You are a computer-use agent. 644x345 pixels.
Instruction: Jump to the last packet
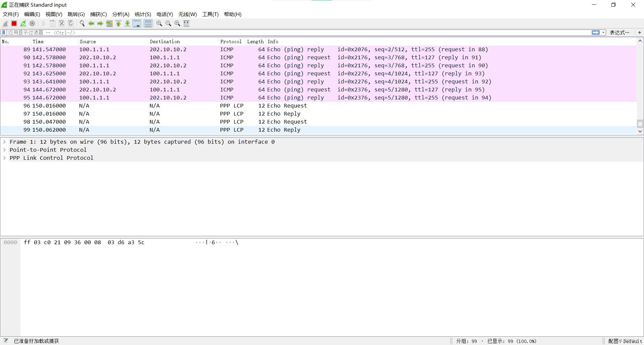(127, 23)
